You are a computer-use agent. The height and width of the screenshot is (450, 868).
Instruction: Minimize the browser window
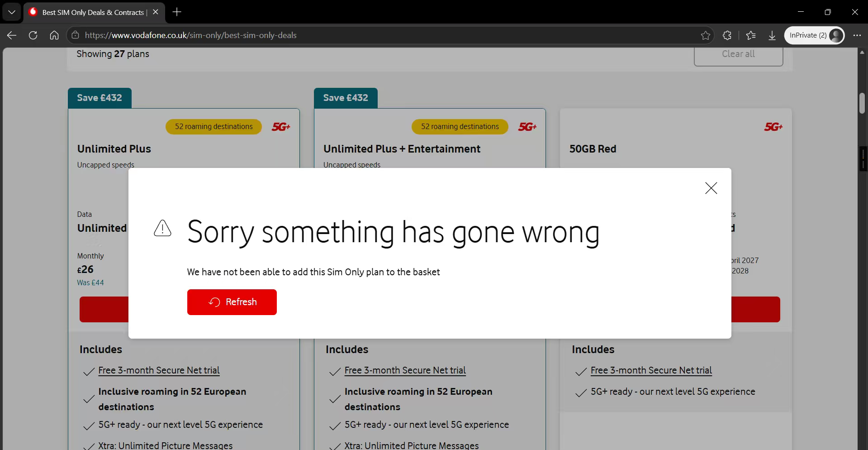[801, 12]
